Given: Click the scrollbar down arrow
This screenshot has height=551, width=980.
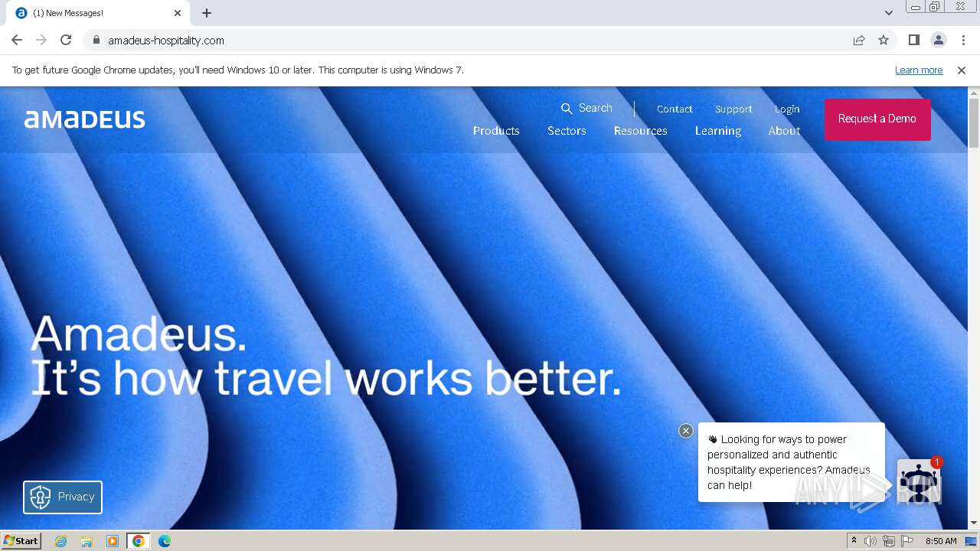Looking at the screenshot, I should pos(973,523).
